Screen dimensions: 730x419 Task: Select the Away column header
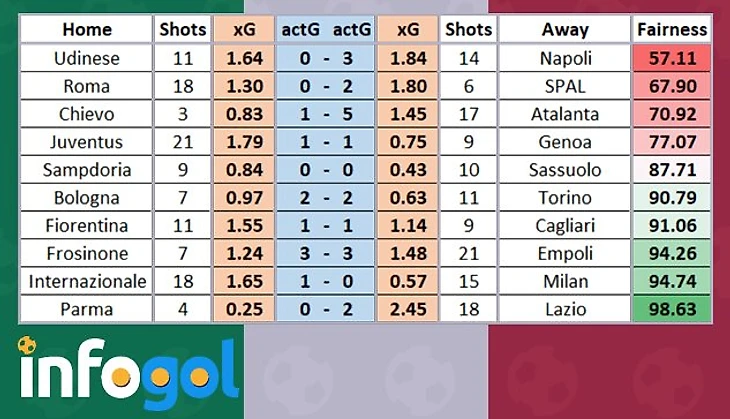[x=565, y=30]
